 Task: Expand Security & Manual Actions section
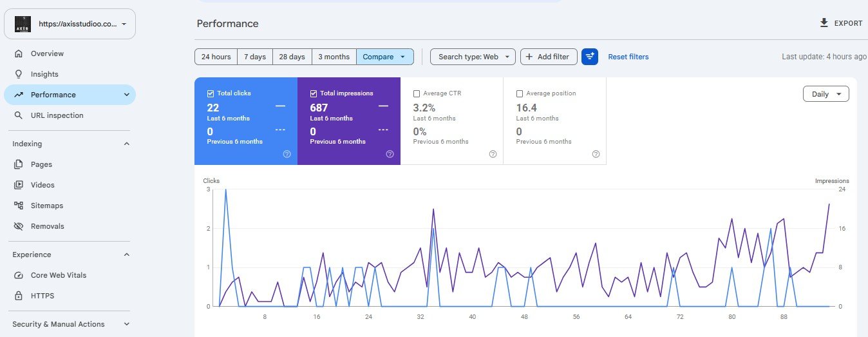pyautogui.click(x=126, y=324)
